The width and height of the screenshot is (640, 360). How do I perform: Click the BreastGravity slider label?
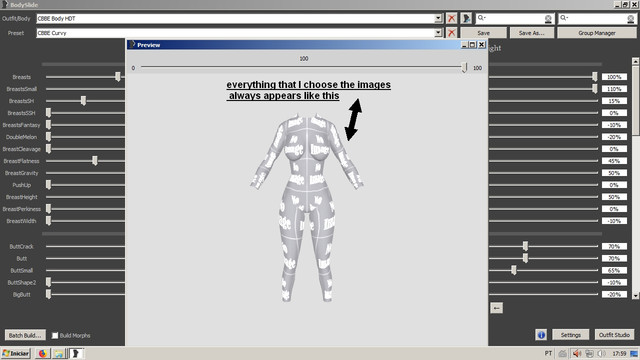pyautogui.click(x=22, y=173)
